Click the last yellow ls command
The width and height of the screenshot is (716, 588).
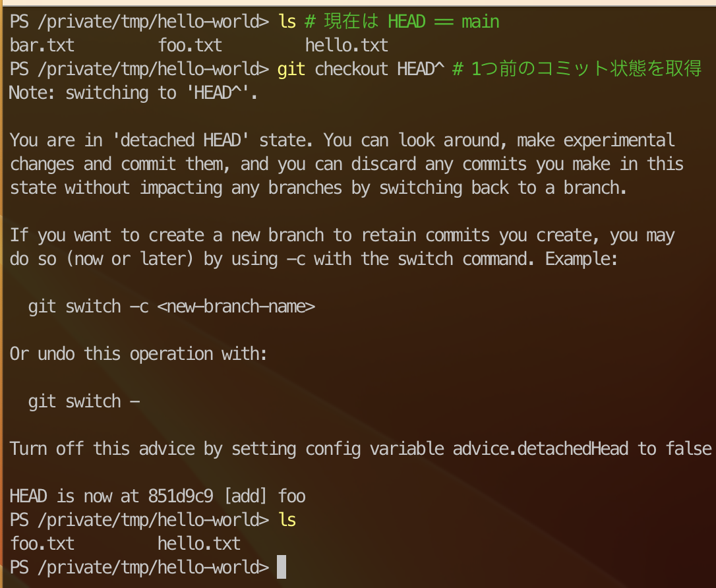(287, 519)
